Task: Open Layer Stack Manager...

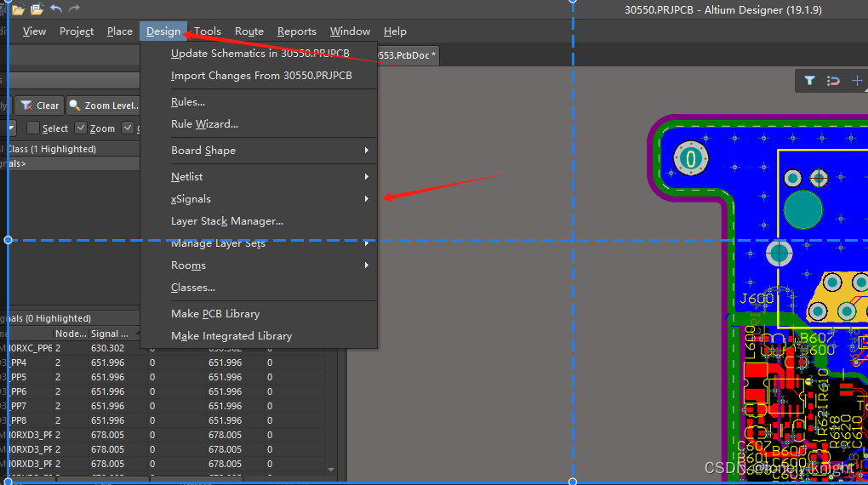Action: pos(259,221)
